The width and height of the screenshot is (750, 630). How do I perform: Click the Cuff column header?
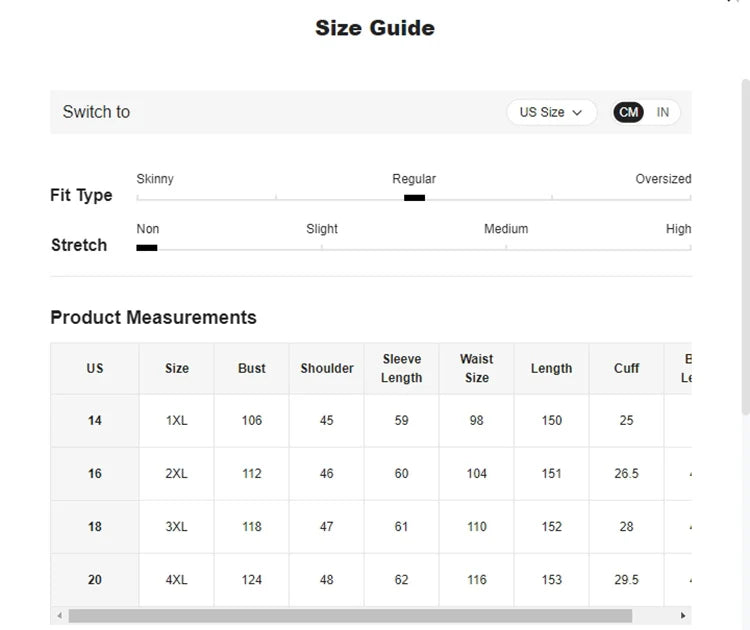(x=626, y=368)
